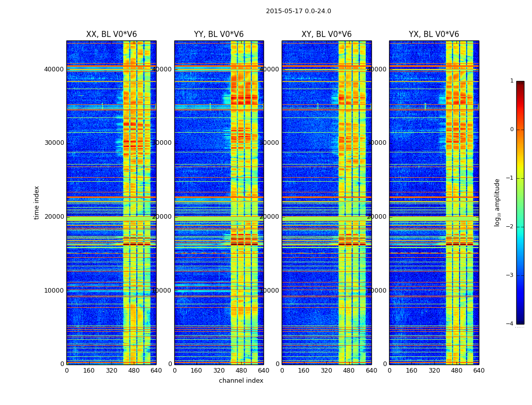Click the 'channel index' x-axis label
532x405 pixels.
(x=241, y=381)
